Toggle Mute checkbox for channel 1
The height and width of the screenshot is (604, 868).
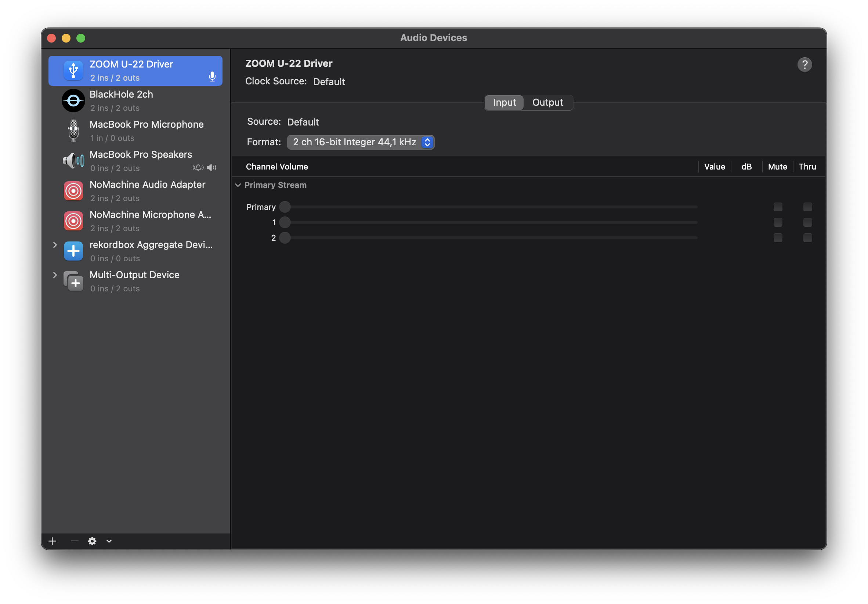(x=778, y=222)
